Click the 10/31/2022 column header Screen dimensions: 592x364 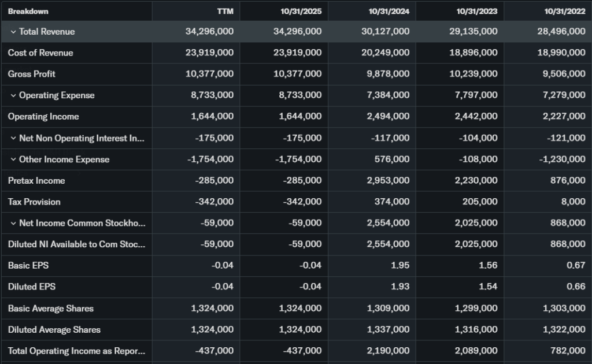[x=565, y=12]
